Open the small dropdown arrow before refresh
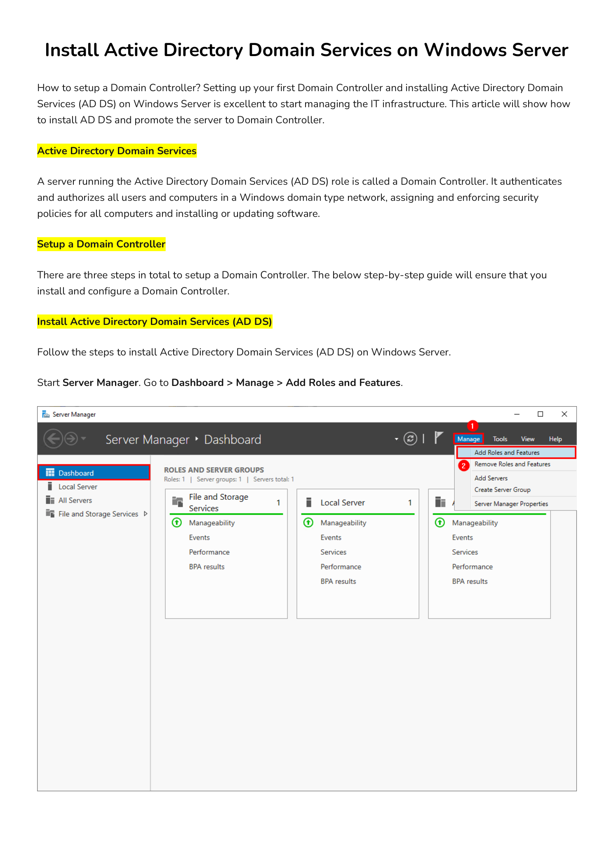The image size is (614, 868). tap(396, 439)
